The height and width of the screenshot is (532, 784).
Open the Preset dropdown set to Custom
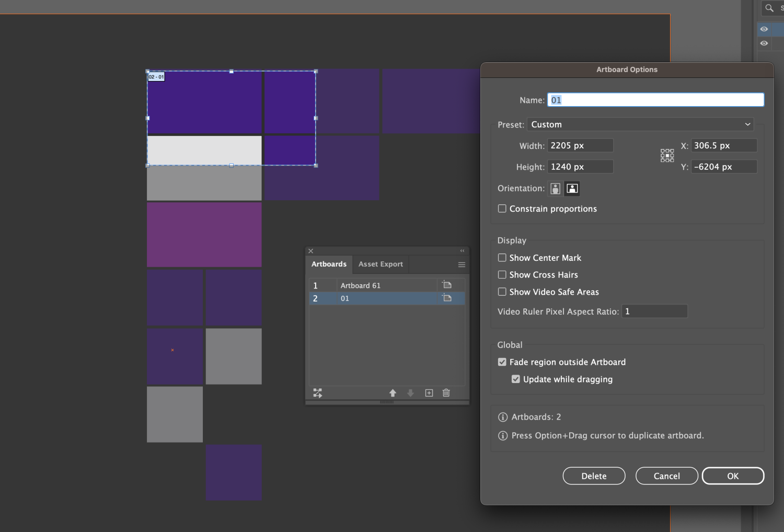[640, 124]
